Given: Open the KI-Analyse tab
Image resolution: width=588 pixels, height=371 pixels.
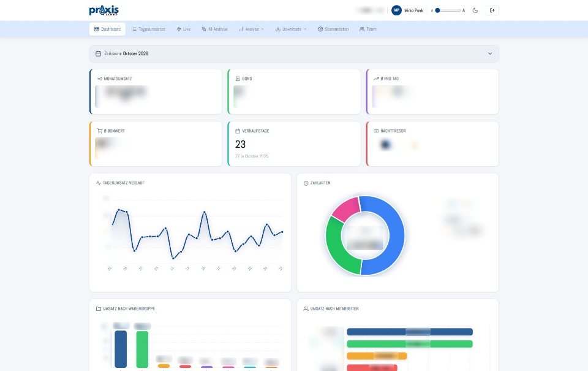Looking at the screenshot, I should 214,29.
